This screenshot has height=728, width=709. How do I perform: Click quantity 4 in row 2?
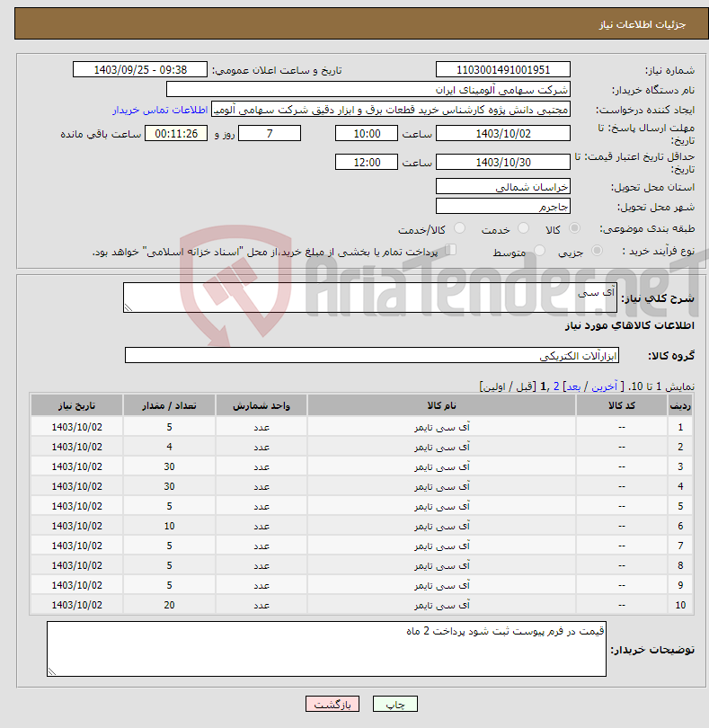click(x=169, y=447)
